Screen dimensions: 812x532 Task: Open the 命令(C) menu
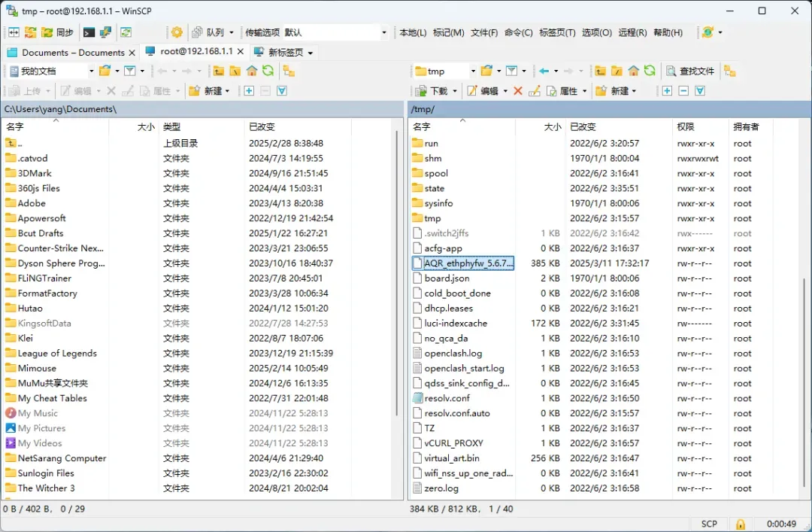pyautogui.click(x=518, y=32)
